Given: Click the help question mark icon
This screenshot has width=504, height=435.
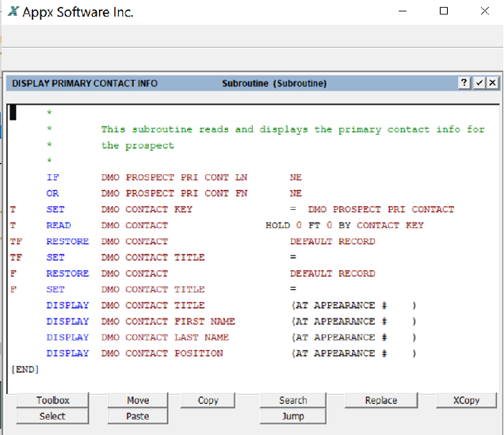Looking at the screenshot, I should (x=464, y=83).
